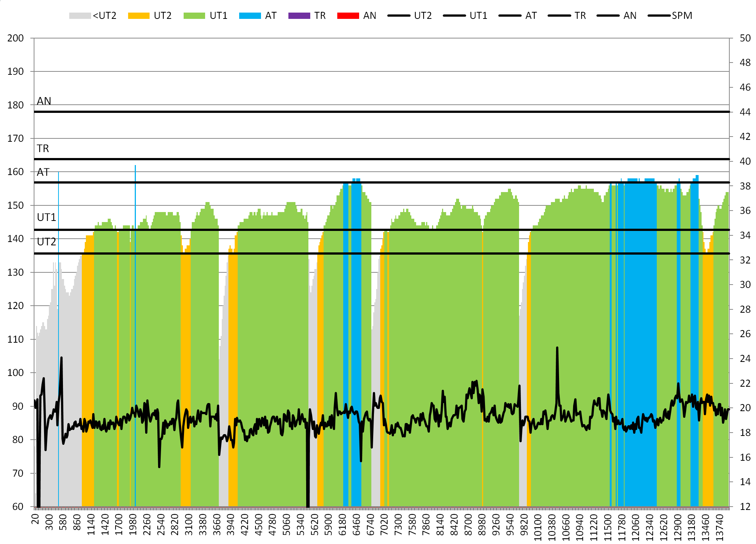The image size is (756, 544).
Task: Select the 12 value on the right axis
Action: pos(745,507)
